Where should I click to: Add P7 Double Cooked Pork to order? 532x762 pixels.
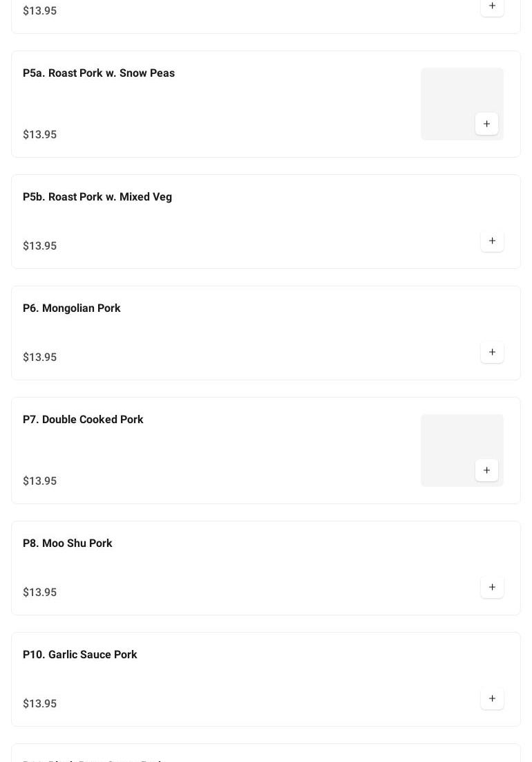tap(486, 470)
